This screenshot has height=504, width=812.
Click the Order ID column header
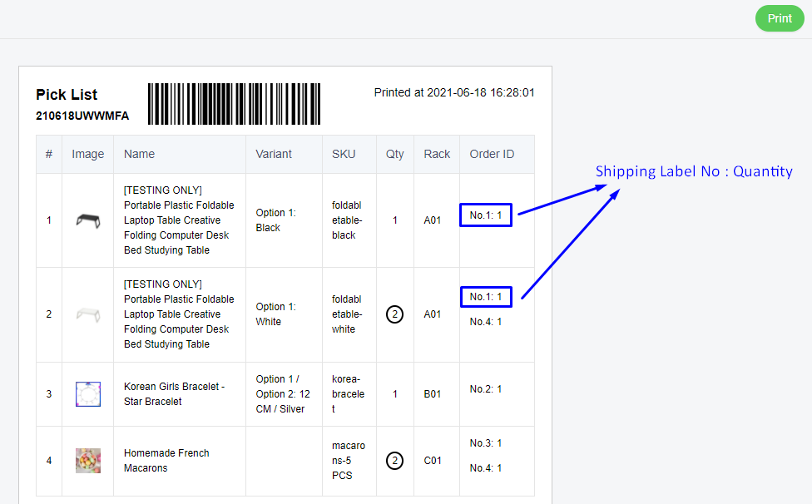click(x=492, y=154)
